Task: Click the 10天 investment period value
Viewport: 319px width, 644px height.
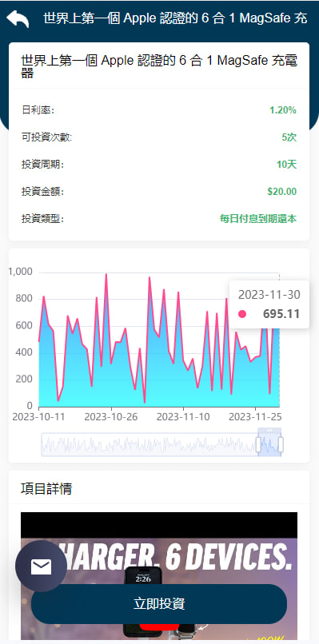Action: (286, 165)
